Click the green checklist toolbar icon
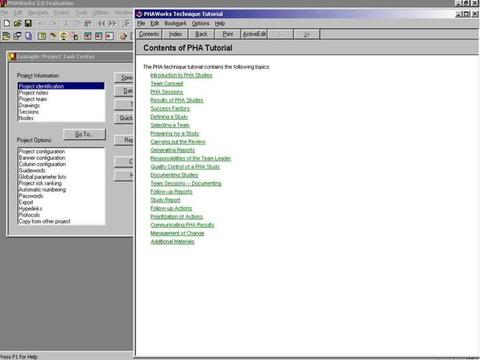480x360 pixels. click(x=42, y=36)
